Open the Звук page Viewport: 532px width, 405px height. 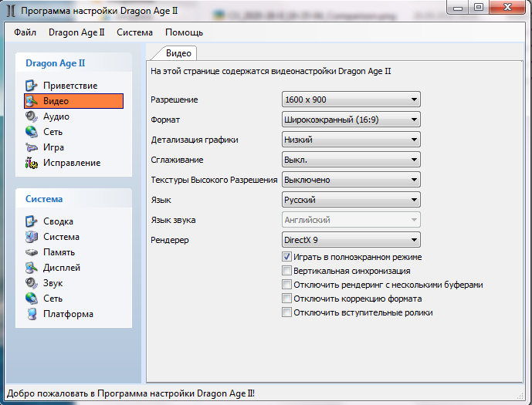53,283
